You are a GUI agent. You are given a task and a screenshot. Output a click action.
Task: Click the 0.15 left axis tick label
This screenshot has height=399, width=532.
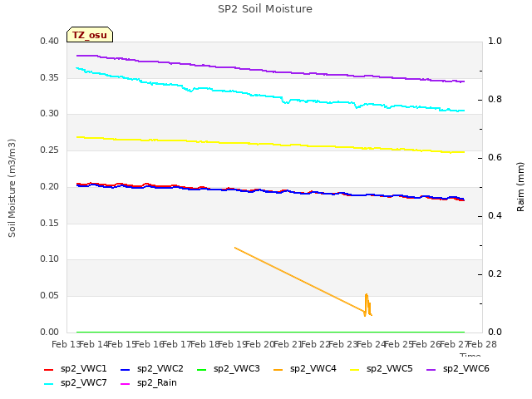coord(50,224)
